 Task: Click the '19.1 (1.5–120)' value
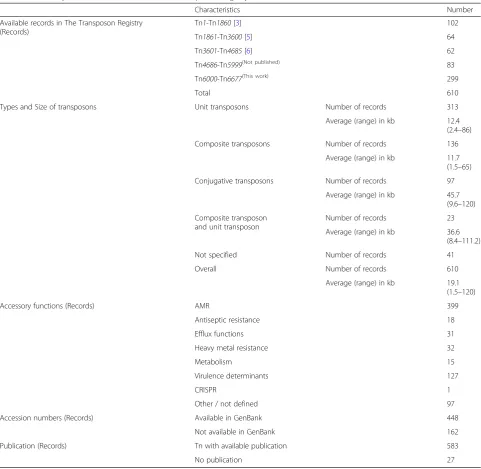coord(461,287)
